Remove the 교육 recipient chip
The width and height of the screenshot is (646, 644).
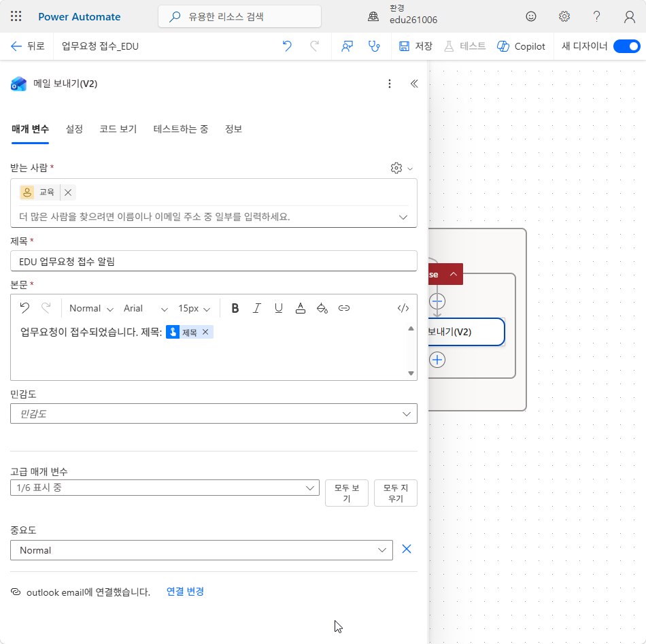tap(69, 192)
